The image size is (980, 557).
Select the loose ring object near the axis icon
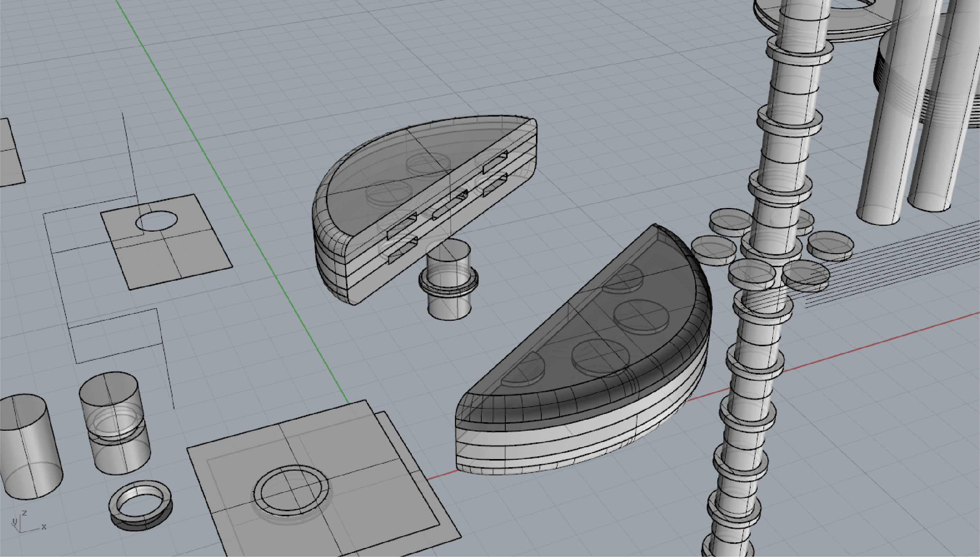click(140, 506)
